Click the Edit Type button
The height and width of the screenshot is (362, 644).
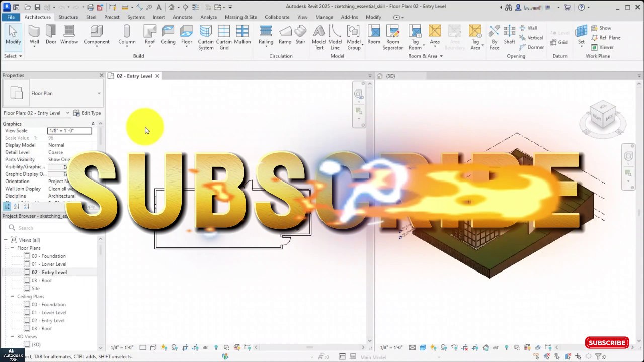(87, 113)
